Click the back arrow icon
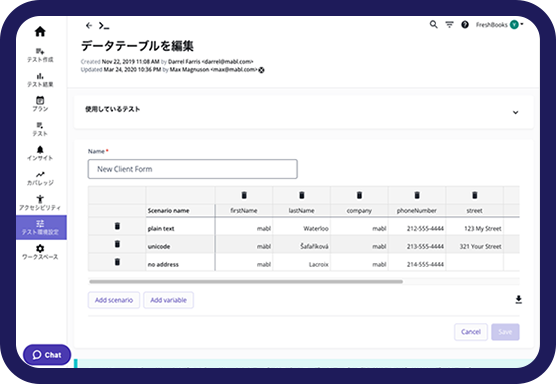 click(x=89, y=26)
